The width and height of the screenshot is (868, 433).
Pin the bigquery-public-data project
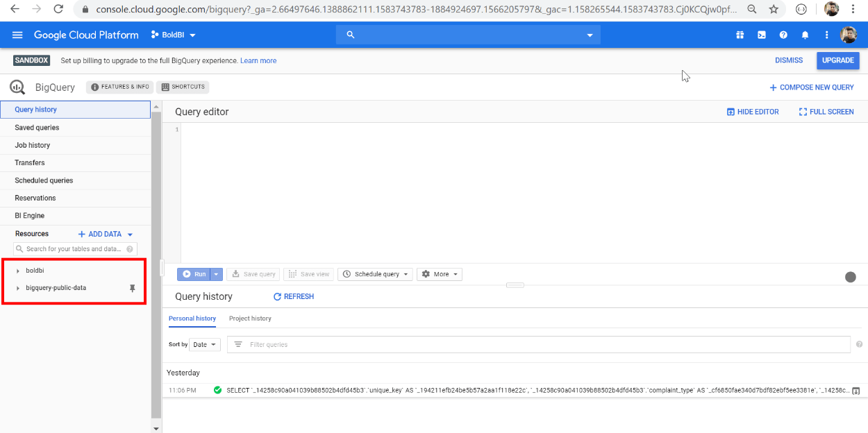pyautogui.click(x=132, y=287)
